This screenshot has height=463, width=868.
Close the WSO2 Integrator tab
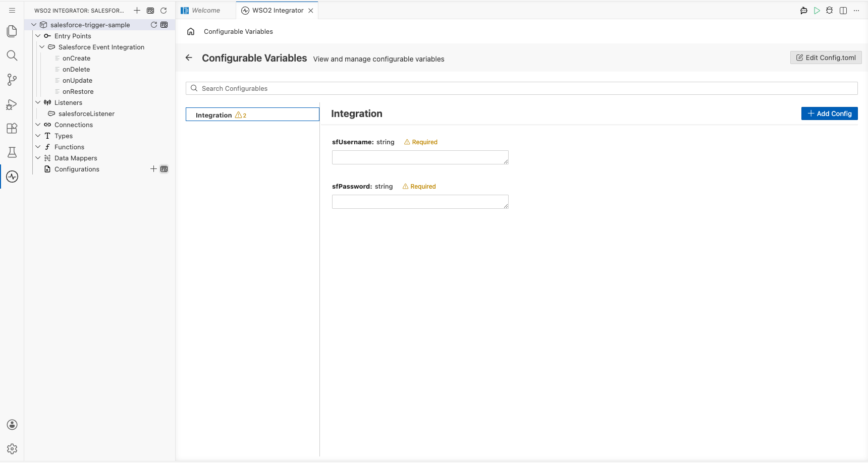pyautogui.click(x=311, y=11)
